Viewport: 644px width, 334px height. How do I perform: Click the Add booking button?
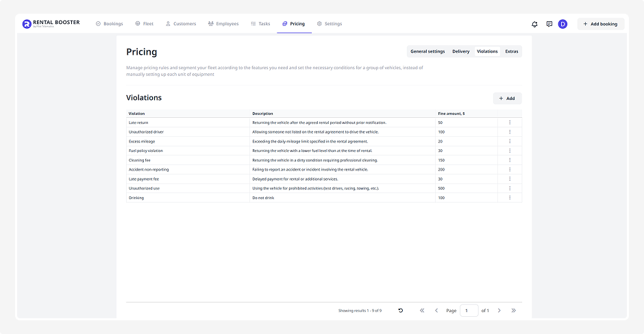[600, 24]
